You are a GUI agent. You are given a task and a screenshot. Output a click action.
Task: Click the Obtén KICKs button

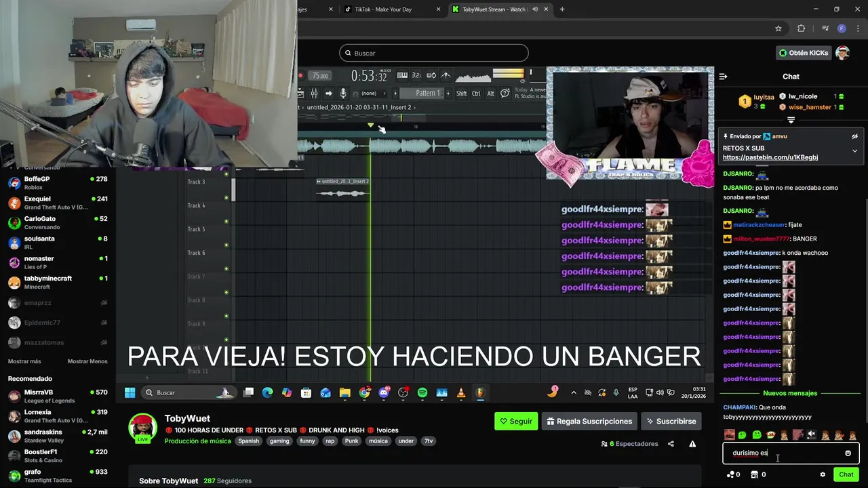[x=804, y=53]
